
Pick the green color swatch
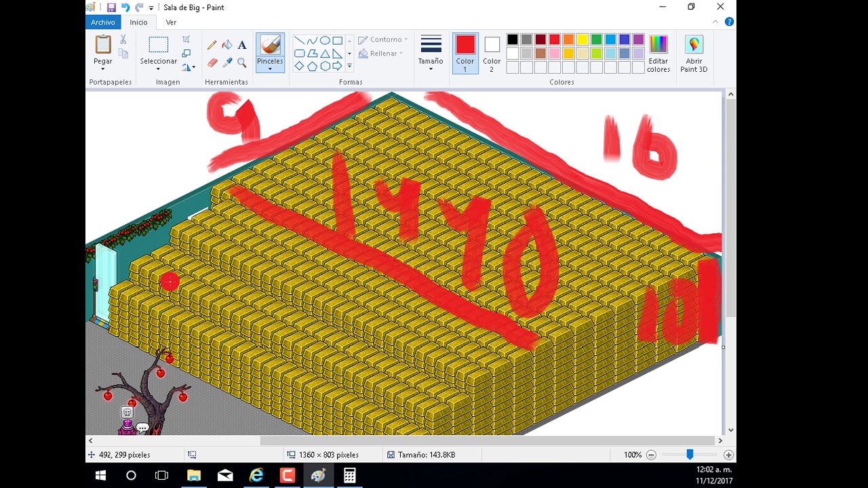pos(596,39)
